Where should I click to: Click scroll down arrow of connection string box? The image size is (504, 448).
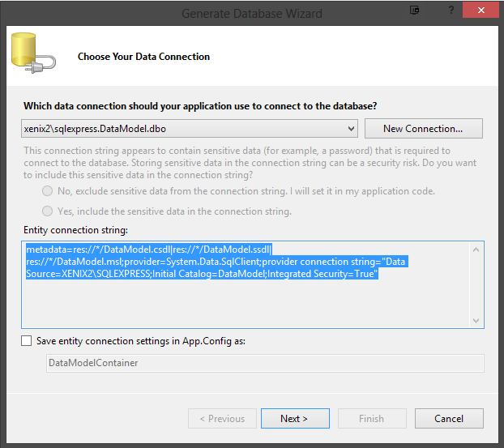coord(476,321)
